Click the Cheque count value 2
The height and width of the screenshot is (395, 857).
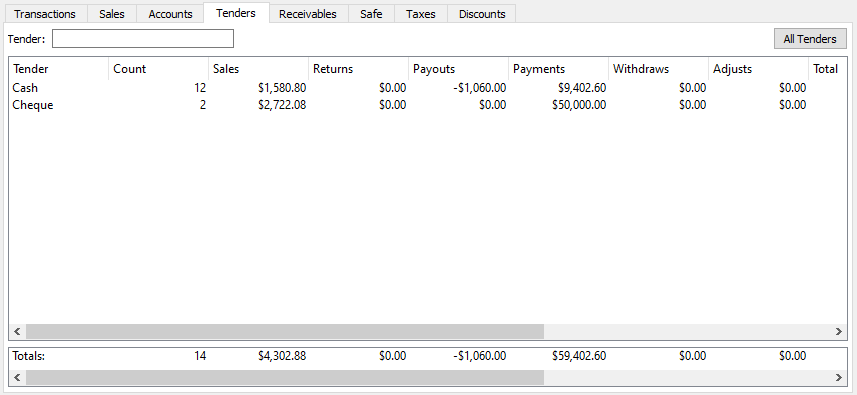[203, 105]
